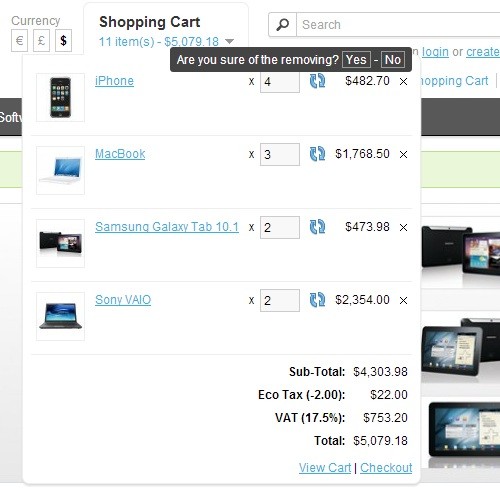Cancel removal by clicking No
This screenshot has height=500, width=500.
(393, 60)
